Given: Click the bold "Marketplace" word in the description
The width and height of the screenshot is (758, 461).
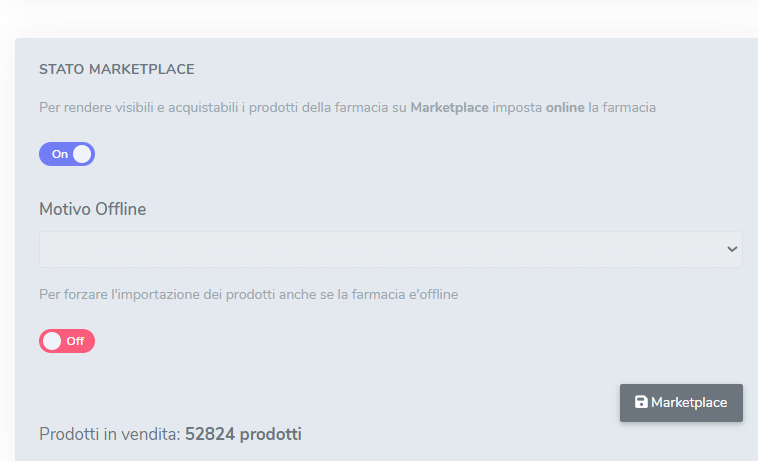Looking at the screenshot, I should 449,107.
